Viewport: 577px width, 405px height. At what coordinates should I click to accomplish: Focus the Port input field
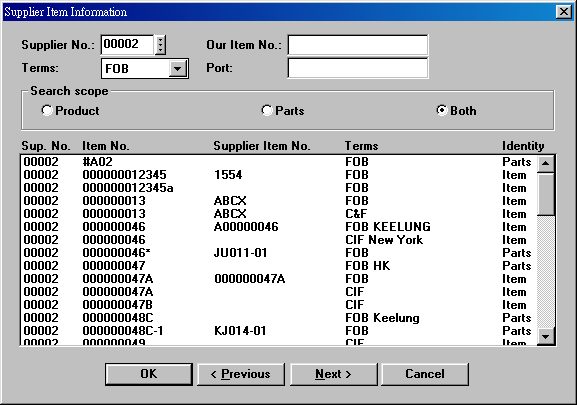pyautogui.click(x=358, y=68)
